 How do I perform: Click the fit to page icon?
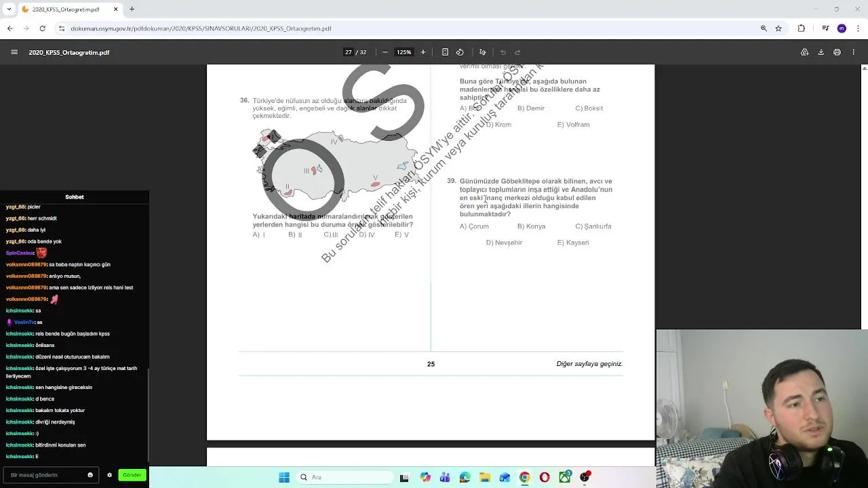(x=445, y=52)
